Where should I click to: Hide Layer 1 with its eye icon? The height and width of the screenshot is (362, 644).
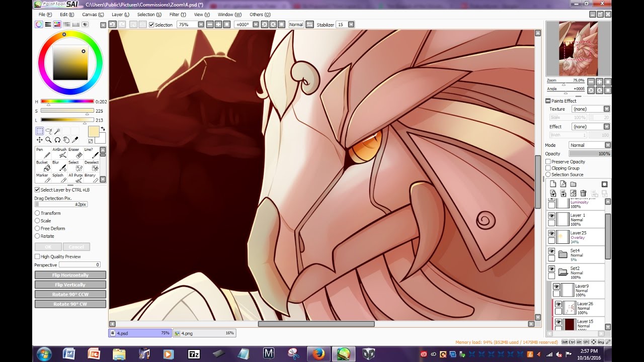552,215
